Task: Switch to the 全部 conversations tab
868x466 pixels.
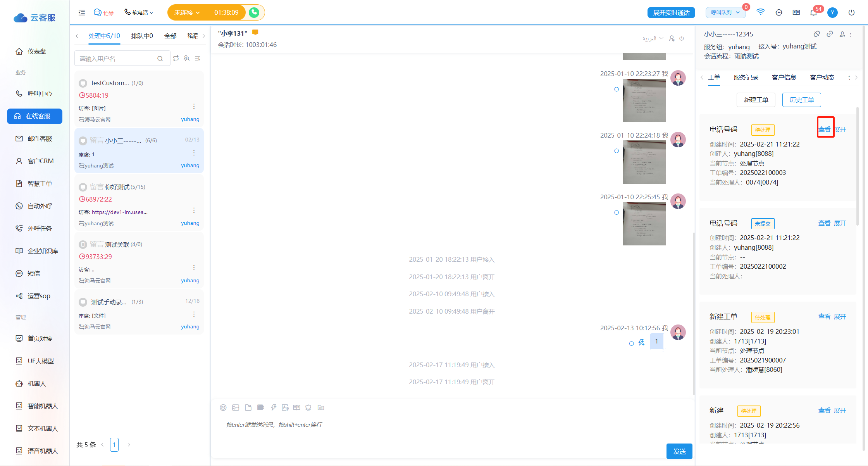Action: [x=170, y=36]
